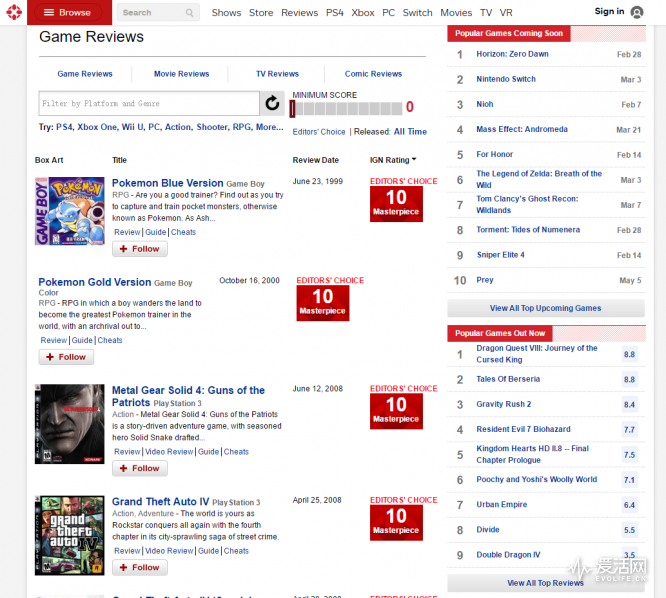The width and height of the screenshot is (666, 598).
Task: Expand More... filter suggestions
Action: pos(269,127)
